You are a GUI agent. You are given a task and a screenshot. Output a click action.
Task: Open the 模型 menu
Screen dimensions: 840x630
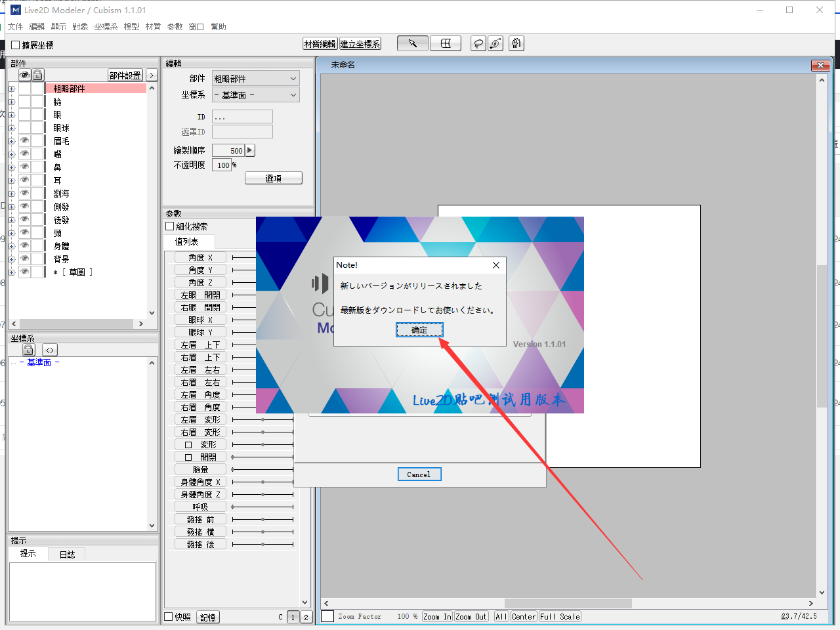pos(131,27)
